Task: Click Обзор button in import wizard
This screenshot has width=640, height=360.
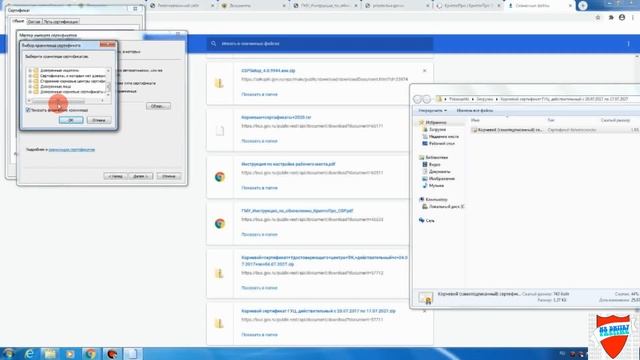Action: (x=158, y=106)
